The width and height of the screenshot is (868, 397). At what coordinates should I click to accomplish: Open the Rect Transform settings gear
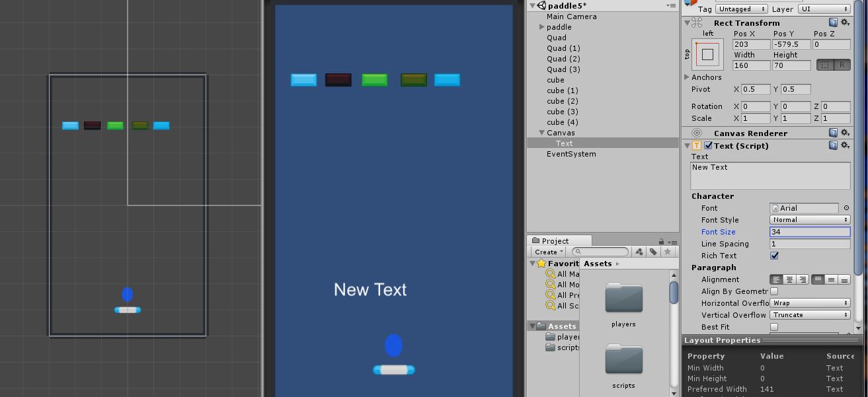(844, 22)
